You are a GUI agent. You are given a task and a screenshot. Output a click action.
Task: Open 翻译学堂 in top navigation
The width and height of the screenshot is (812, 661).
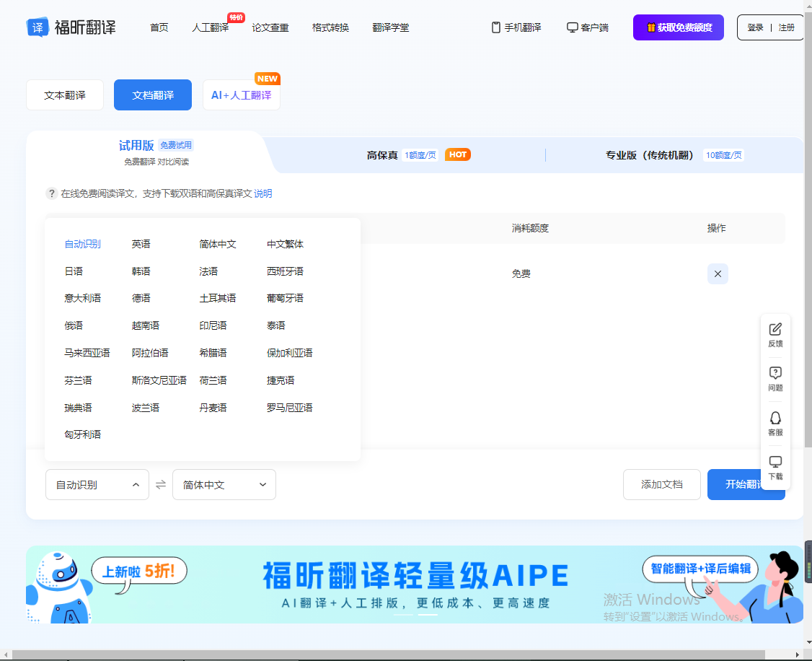[390, 27]
